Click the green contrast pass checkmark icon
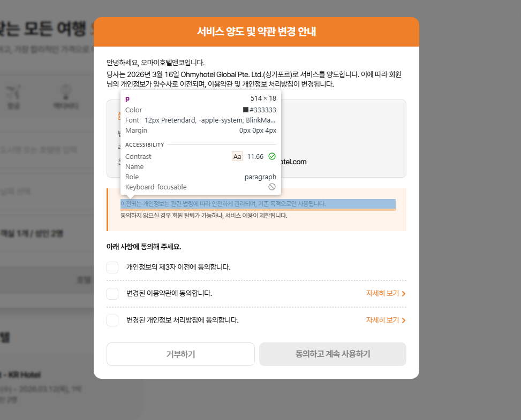Screen dimensions: 521x420 pos(272,156)
